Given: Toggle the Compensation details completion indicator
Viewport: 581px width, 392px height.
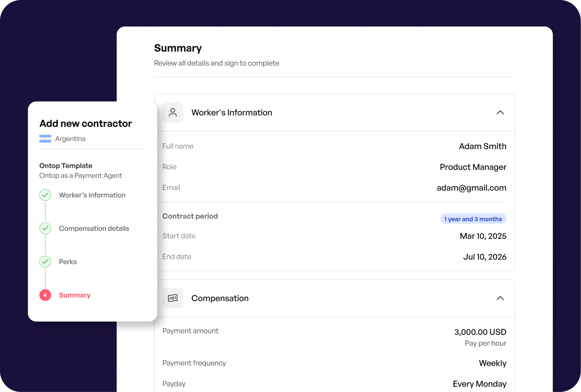Looking at the screenshot, I should pos(45,229).
